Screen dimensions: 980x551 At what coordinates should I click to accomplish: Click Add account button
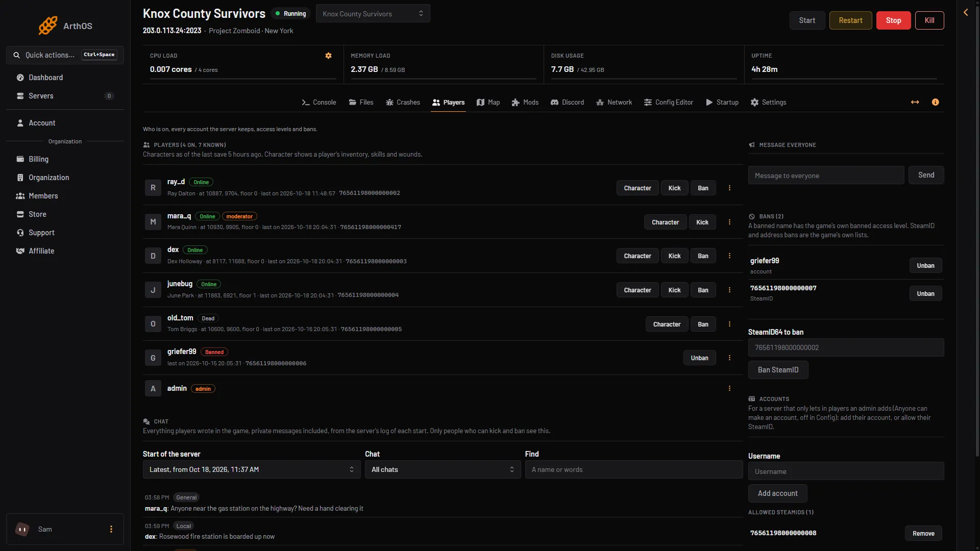click(x=777, y=493)
